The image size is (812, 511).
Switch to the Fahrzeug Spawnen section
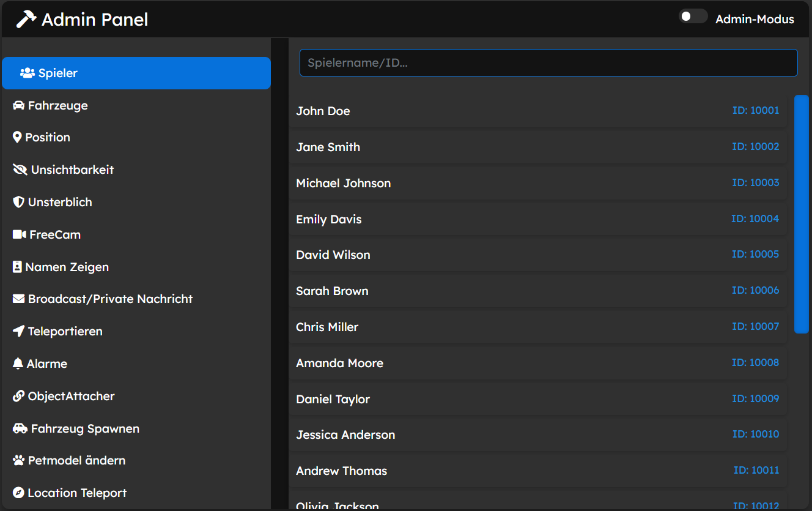coord(76,428)
